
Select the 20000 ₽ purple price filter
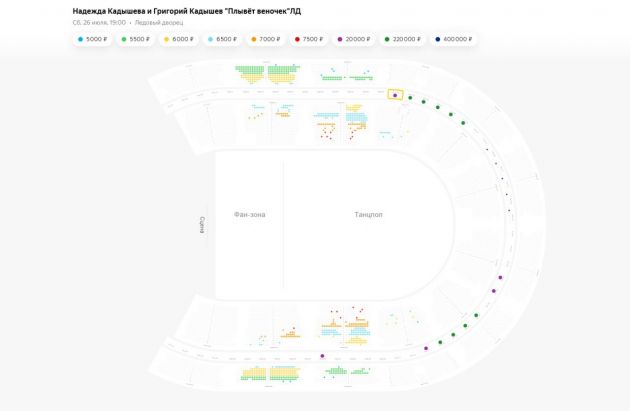(353, 39)
